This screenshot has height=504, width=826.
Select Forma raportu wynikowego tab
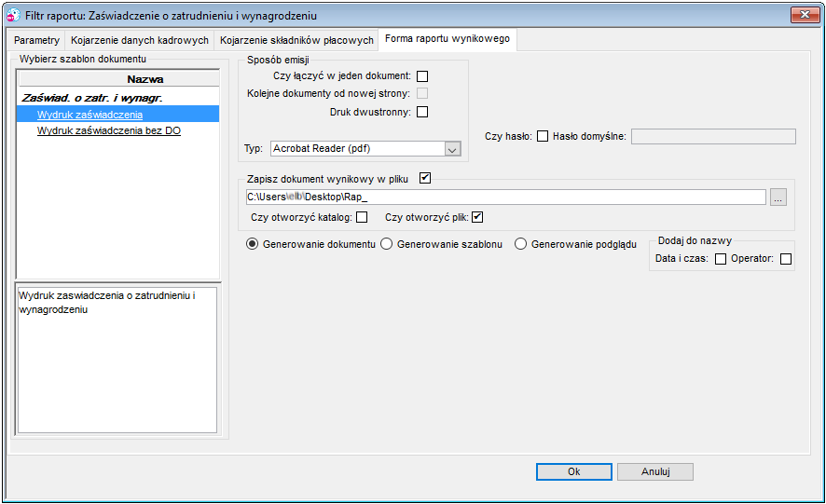(x=447, y=39)
